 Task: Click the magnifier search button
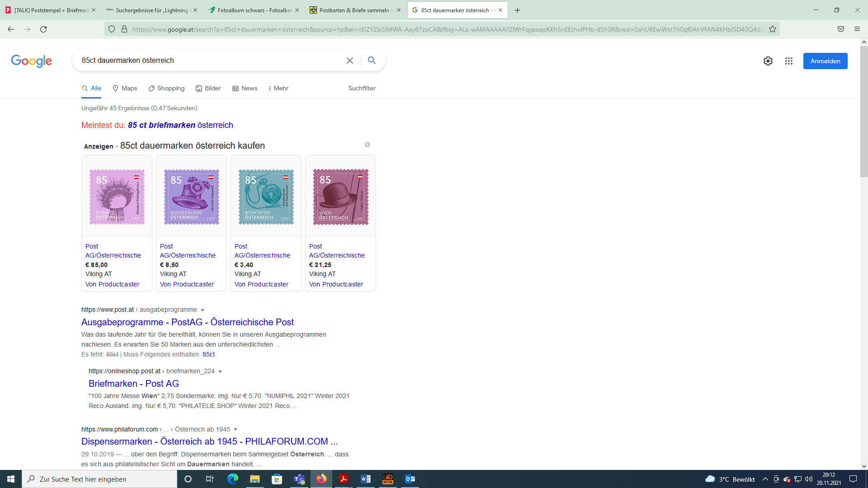coord(372,61)
